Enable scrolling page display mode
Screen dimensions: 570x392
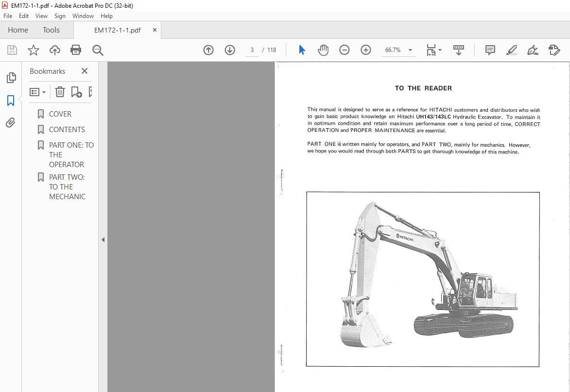tap(459, 50)
